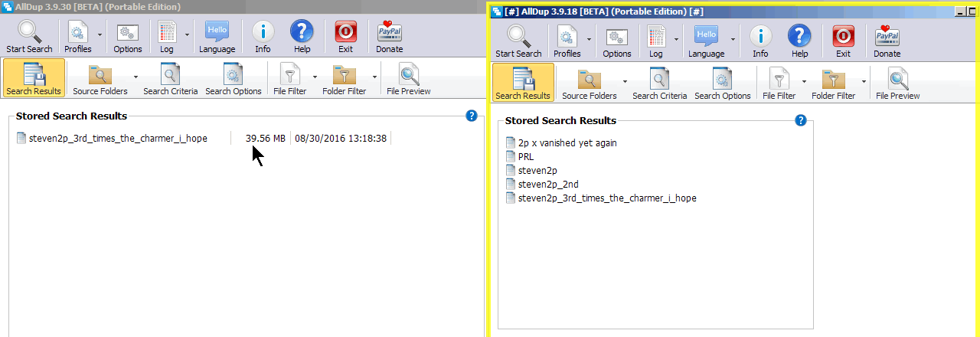Expand Source Folders dropdown arrow in 3.9.18 window
This screenshot has width=980, height=337.
coord(625,81)
